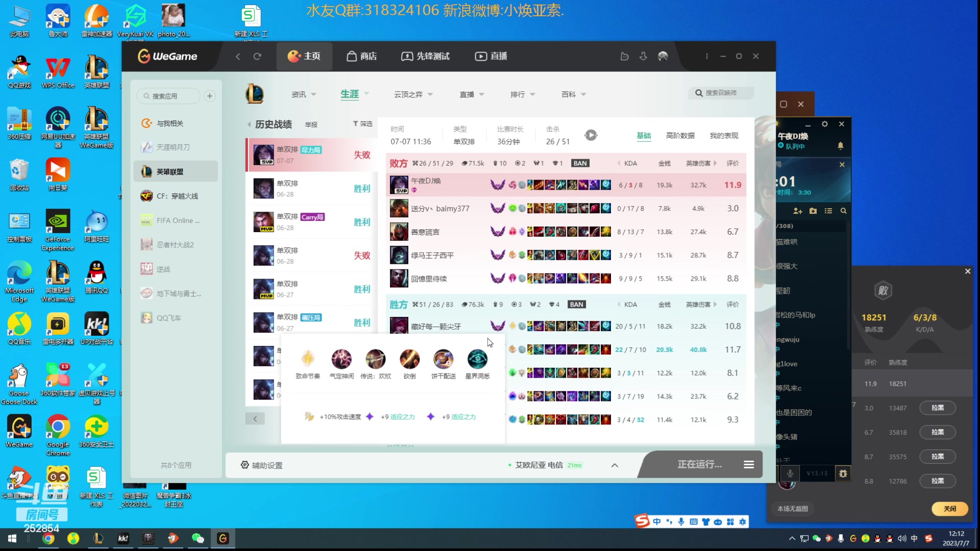
Task: Open the 商店 store tab
Action: click(362, 56)
